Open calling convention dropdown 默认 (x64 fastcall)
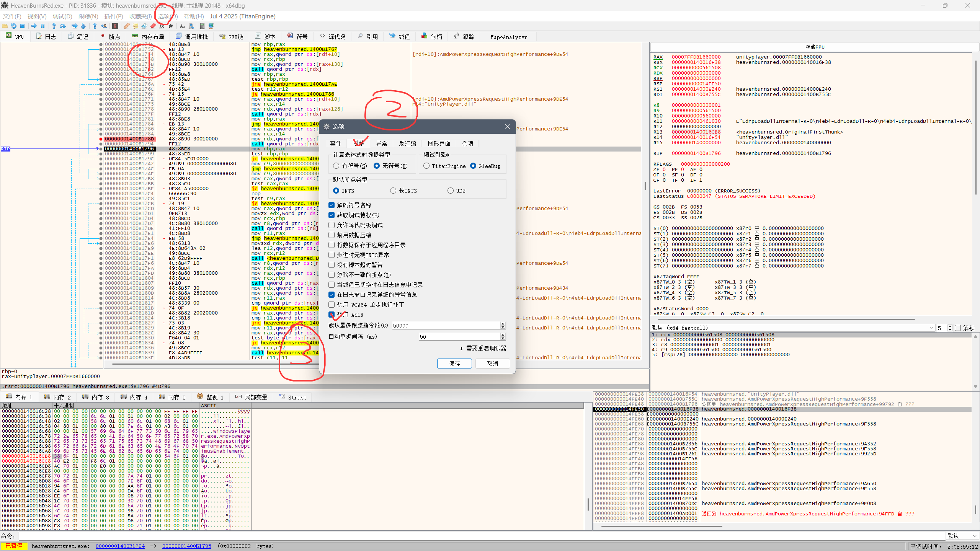This screenshot has height=551, width=980. pos(931,328)
